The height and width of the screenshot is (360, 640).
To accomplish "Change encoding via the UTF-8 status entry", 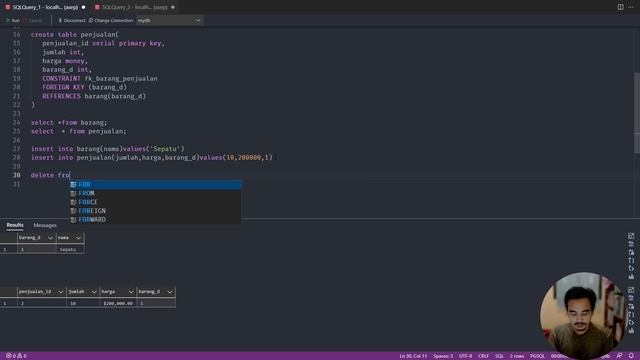I will [465, 356].
